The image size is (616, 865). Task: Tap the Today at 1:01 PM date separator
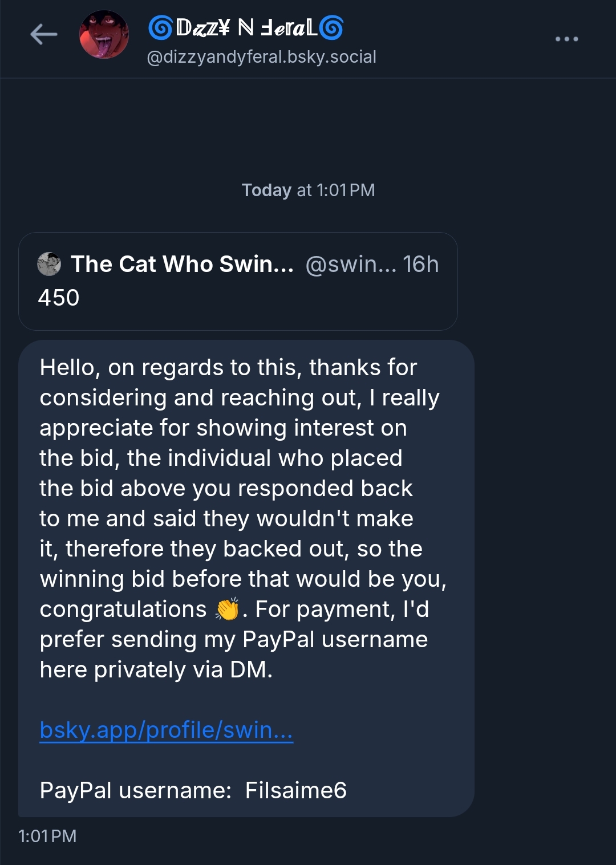(308, 190)
